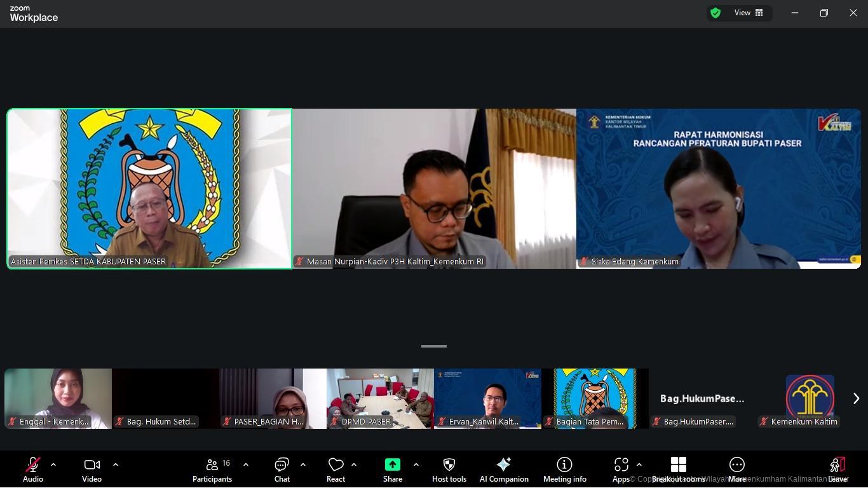Expand video options arrow next to Video
The image size is (868, 488).
pyautogui.click(x=116, y=464)
